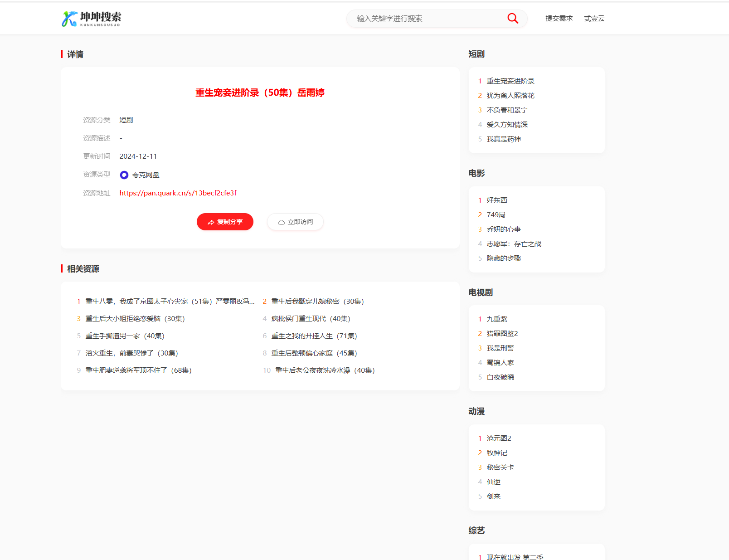This screenshot has width=729, height=560.
Task: Open 好东西 in the 电影 list
Action: 497,200
